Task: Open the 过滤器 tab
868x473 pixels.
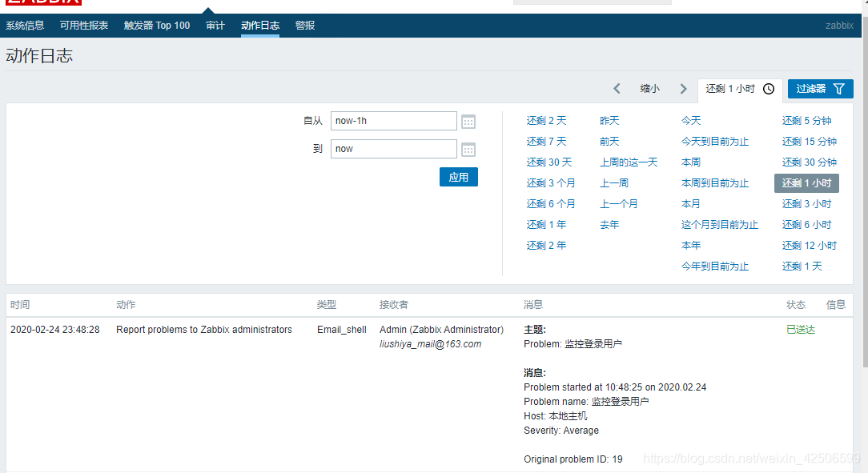Action: 821,89
